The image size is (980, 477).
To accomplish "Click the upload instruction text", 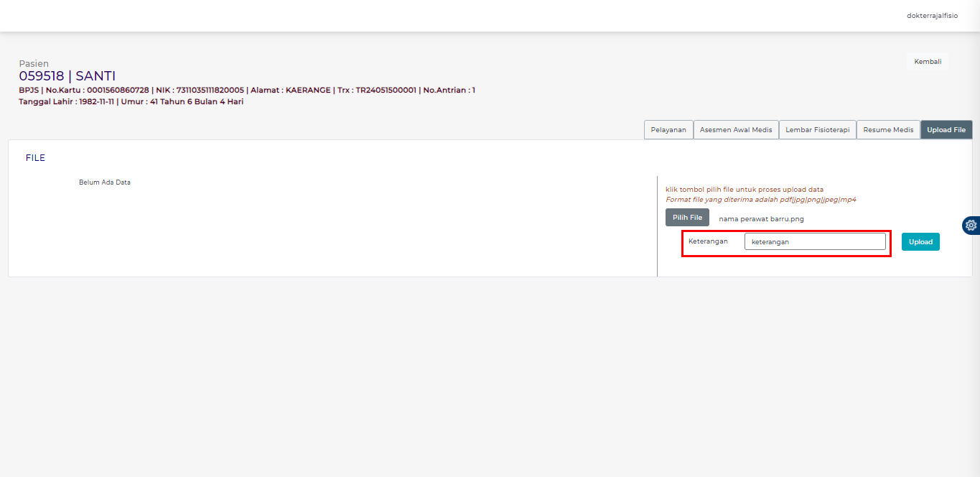I will coord(745,190).
